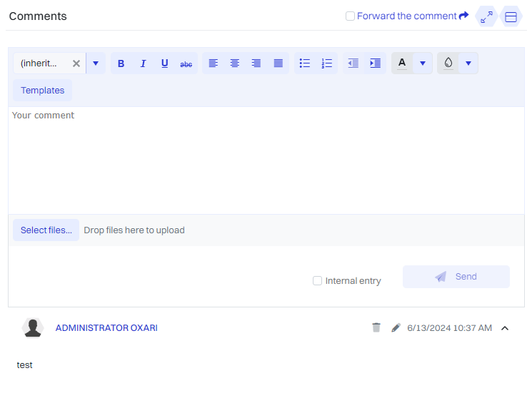Viewport: 532px width, 393px height.
Task: Click the Select files button
Action: pos(46,230)
